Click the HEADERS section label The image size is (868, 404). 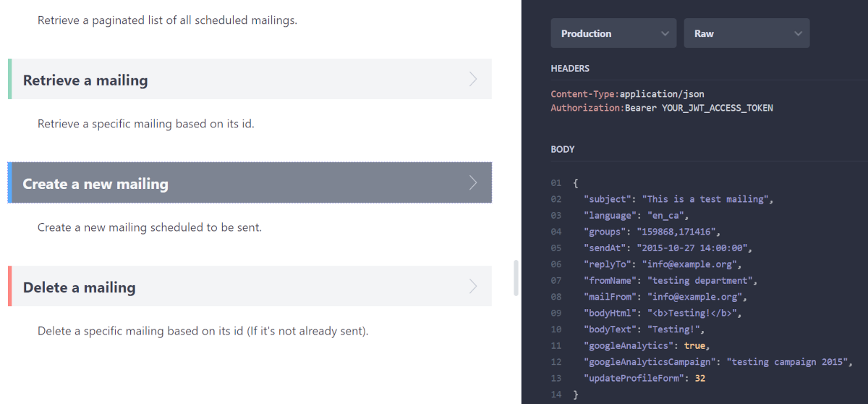[570, 69]
